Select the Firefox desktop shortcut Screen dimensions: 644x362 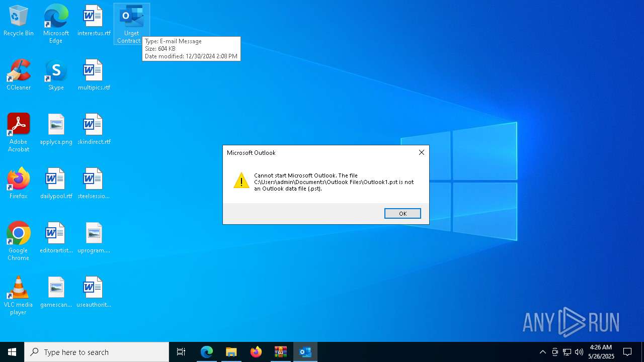[x=19, y=184]
